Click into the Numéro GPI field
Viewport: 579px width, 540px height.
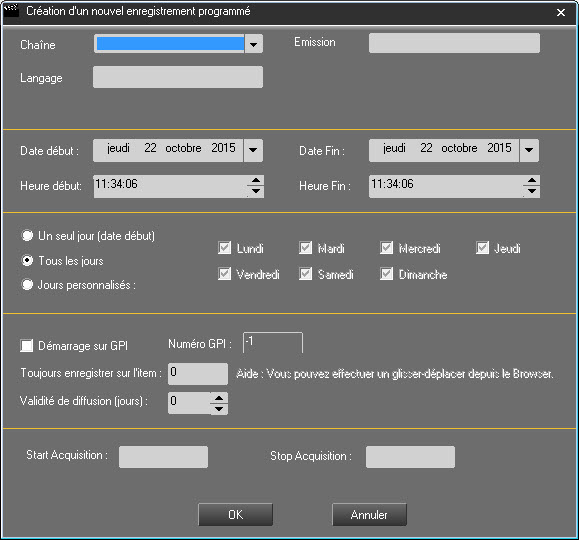(x=273, y=342)
